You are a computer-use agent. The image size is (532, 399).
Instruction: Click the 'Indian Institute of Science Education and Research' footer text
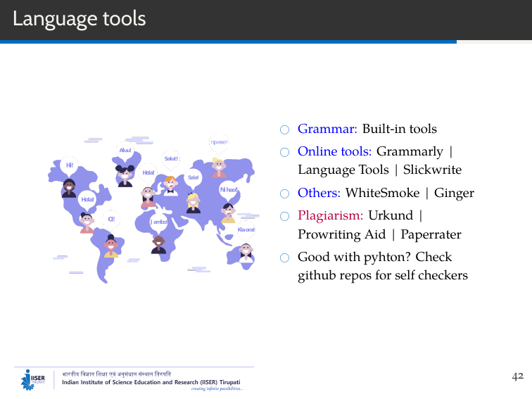click(x=151, y=382)
